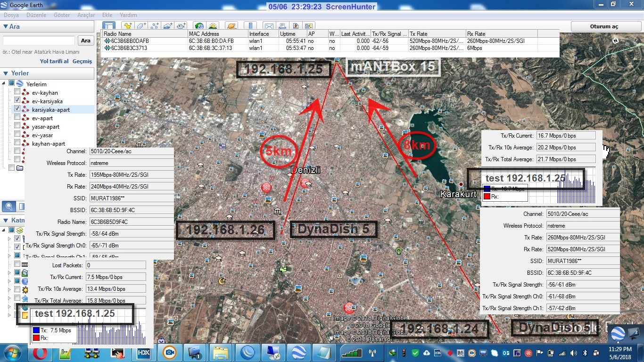The image size is (644, 362).
Task: Select the 6C3B6B3C3713 radio row
Action: point(330,48)
